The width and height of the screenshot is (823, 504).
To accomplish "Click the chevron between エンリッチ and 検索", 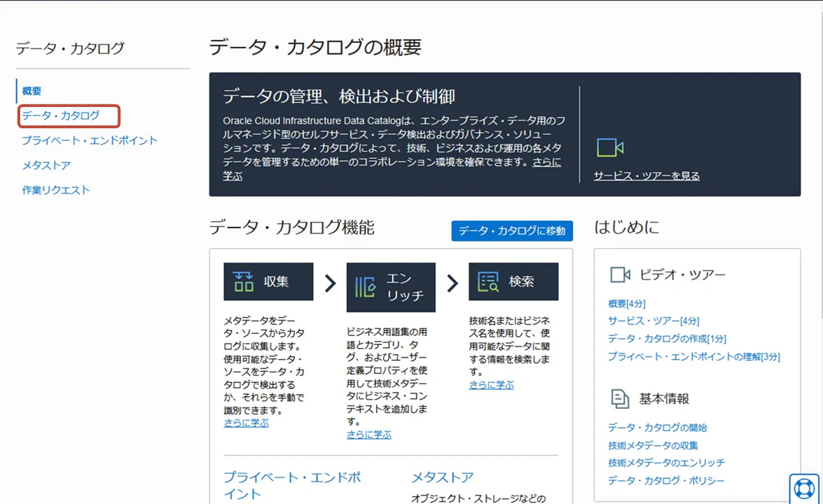I will 452,283.
